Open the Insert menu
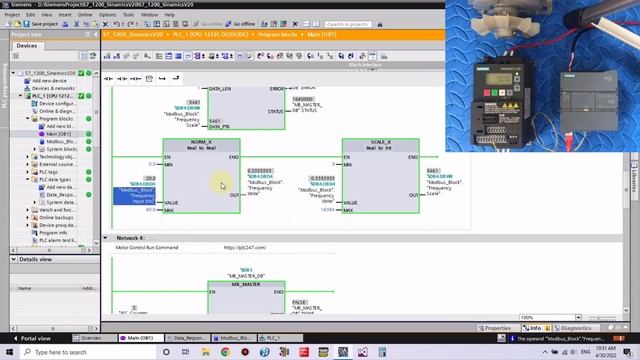This screenshot has height=360, width=640. click(64, 15)
